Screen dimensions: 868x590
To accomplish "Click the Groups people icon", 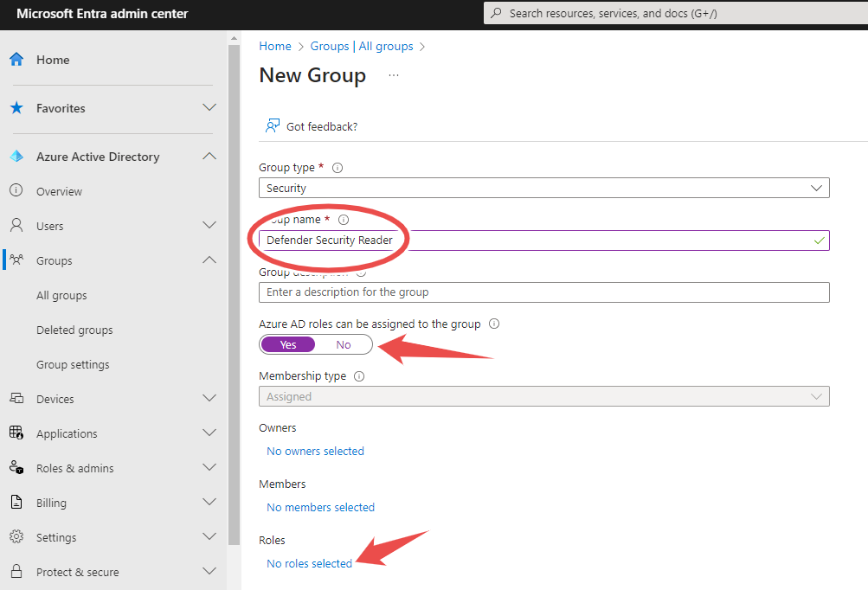I will 16,260.
